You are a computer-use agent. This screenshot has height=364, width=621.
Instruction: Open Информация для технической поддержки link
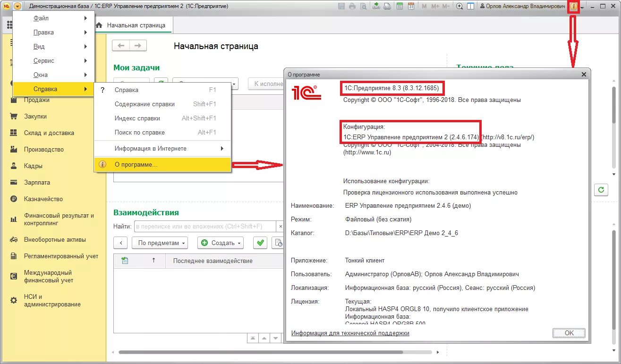[x=350, y=333]
